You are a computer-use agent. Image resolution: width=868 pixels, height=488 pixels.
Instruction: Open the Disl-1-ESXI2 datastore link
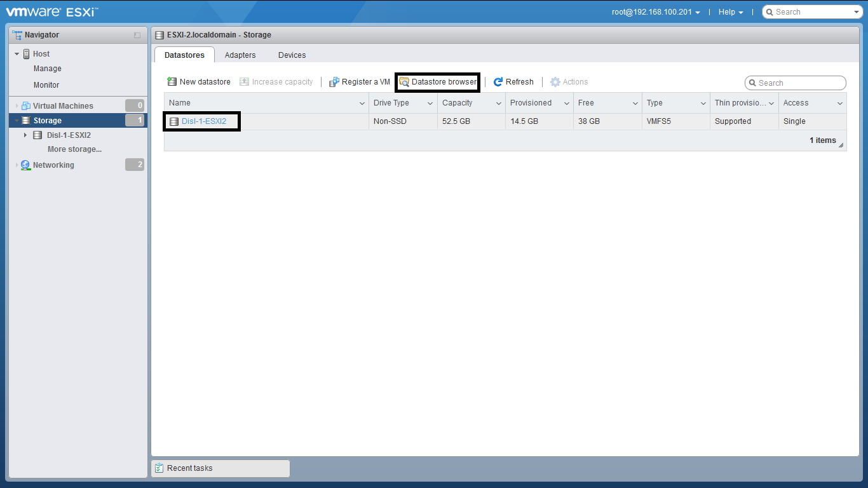(x=204, y=121)
